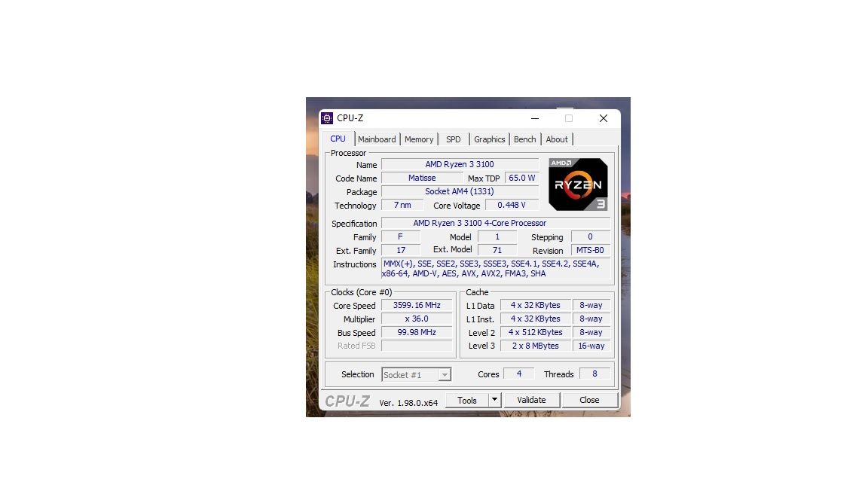This screenshot has width=868, height=488.
Task: Click the bus speed value 99.98 MHz
Action: pyautogui.click(x=417, y=333)
